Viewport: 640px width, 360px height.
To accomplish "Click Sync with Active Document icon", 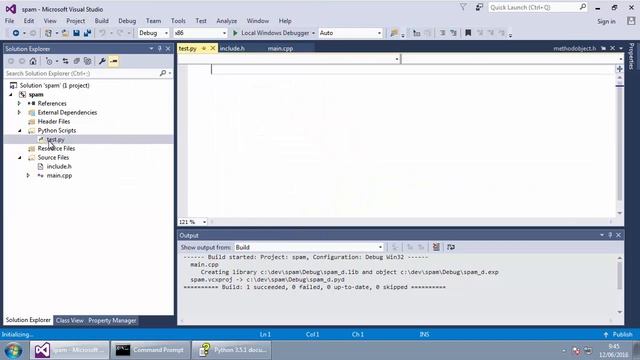I will tap(65, 61).
